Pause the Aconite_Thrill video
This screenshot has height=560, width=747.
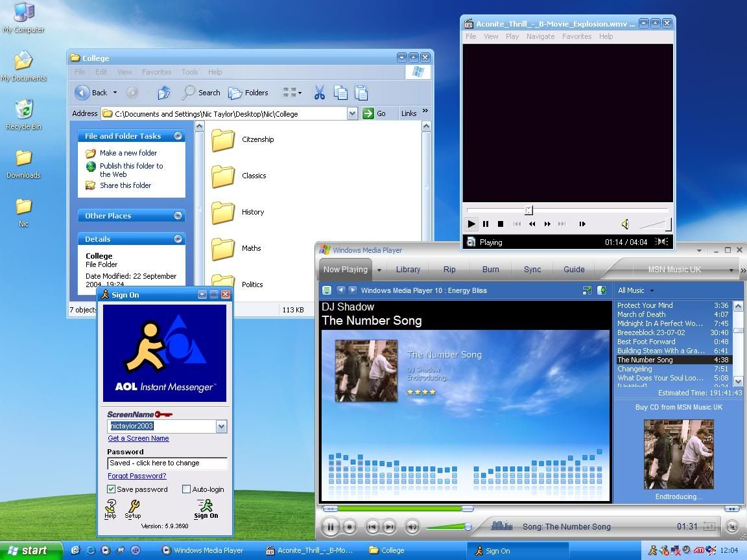coord(486,224)
